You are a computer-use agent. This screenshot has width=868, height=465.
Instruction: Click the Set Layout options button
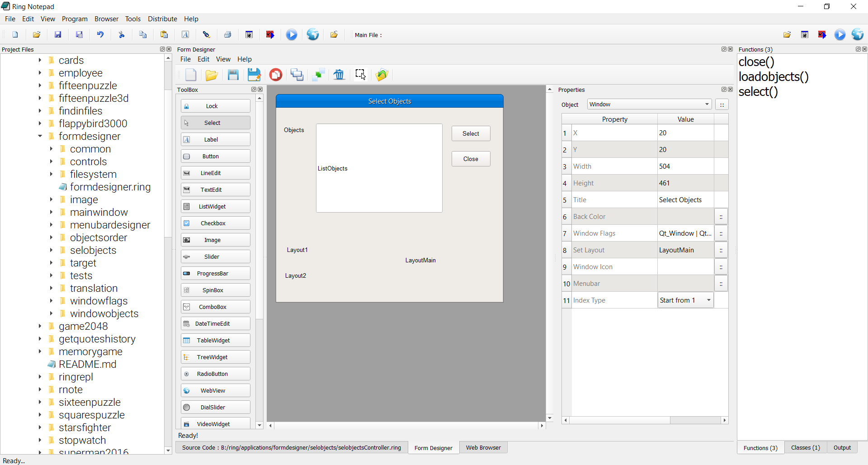pyautogui.click(x=721, y=250)
